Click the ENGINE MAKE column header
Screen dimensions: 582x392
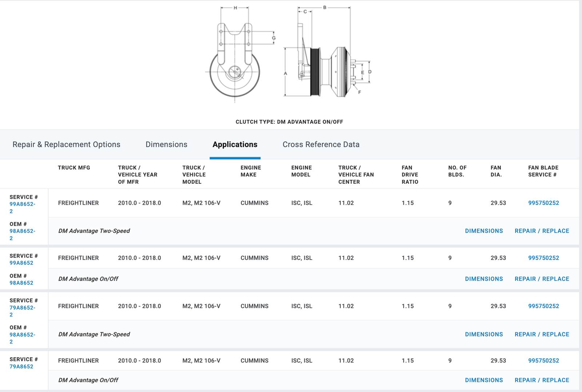pos(251,171)
